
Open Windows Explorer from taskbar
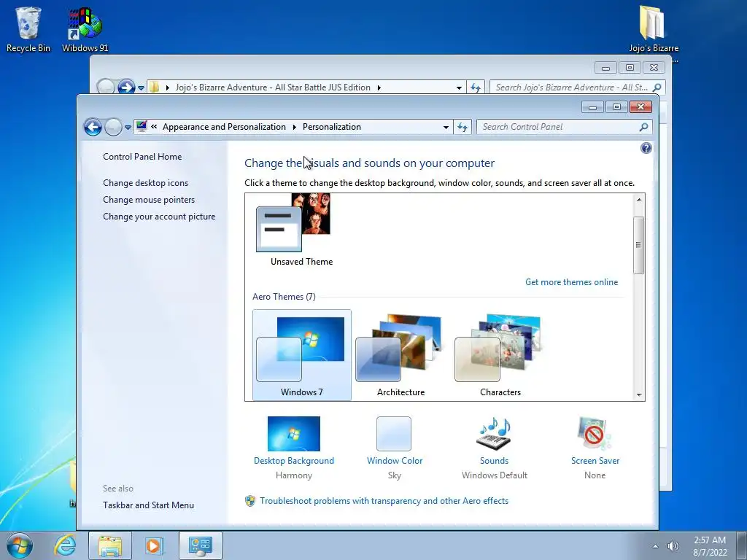click(110, 545)
